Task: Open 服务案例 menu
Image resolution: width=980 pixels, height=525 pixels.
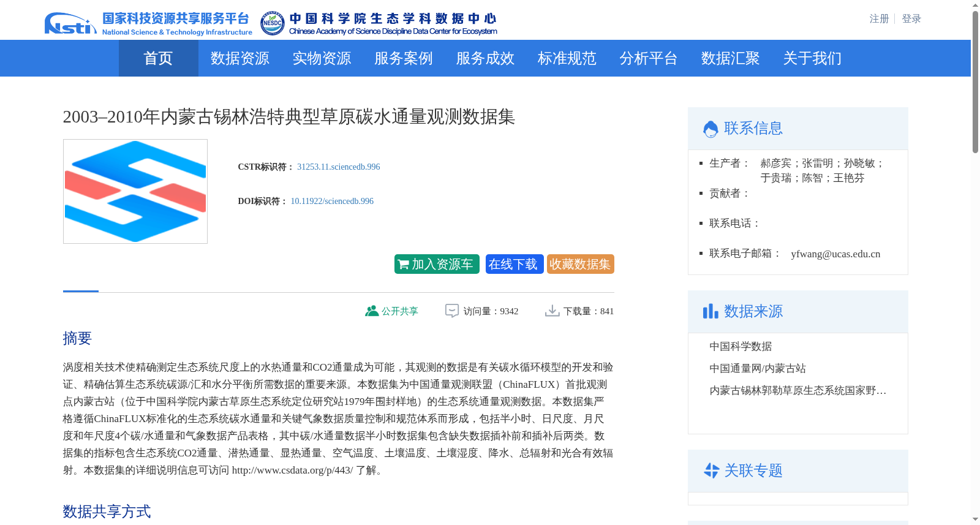Action: tap(404, 58)
